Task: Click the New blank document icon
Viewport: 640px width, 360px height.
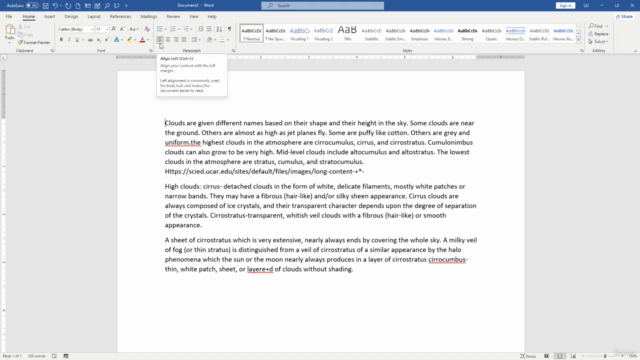Action: pyautogui.click(x=78, y=6)
